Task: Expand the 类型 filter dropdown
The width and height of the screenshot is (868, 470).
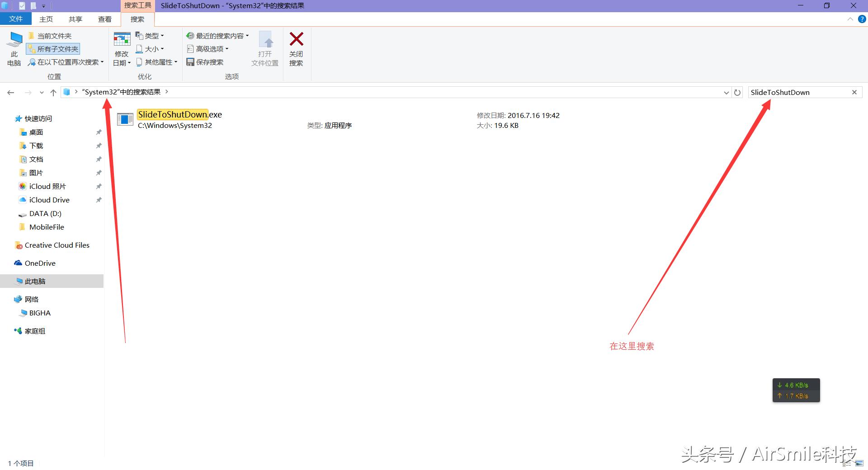Action: click(151, 35)
